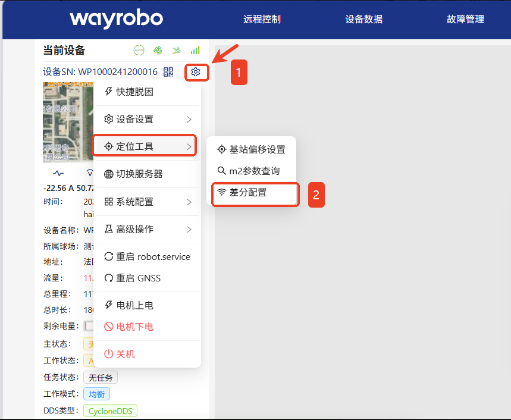
Task: Click the lightning icon beside 快捷脱困
Action: [x=108, y=92]
